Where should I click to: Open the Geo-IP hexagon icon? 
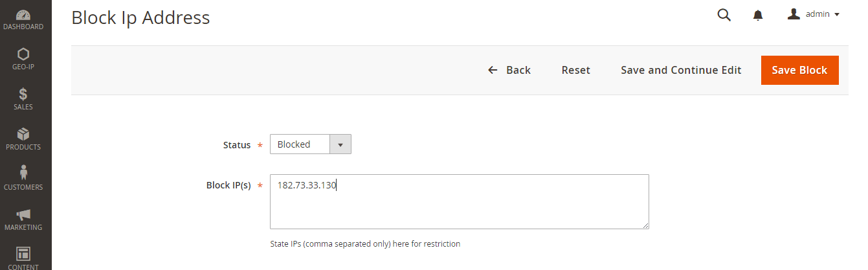pyautogui.click(x=23, y=54)
